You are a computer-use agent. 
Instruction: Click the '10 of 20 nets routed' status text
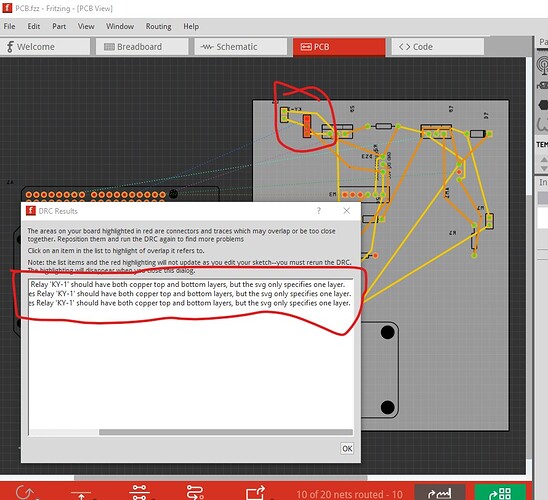tap(349, 494)
